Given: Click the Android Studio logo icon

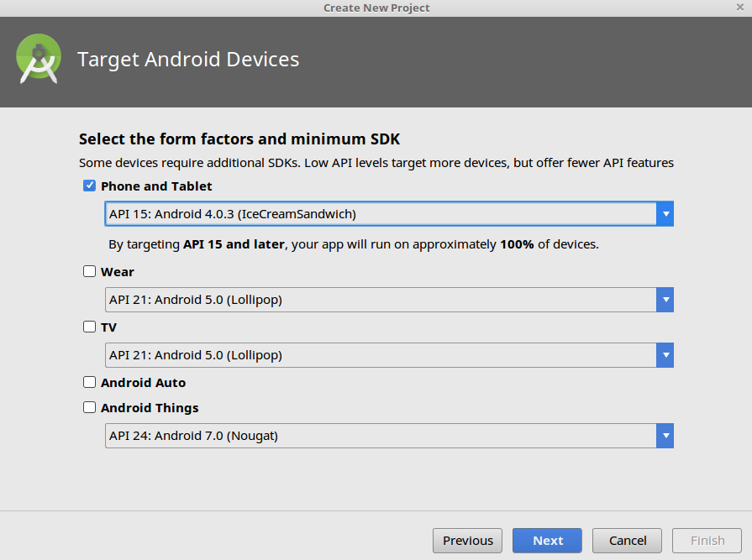Looking at the screenshot, I should coord(39,59).
